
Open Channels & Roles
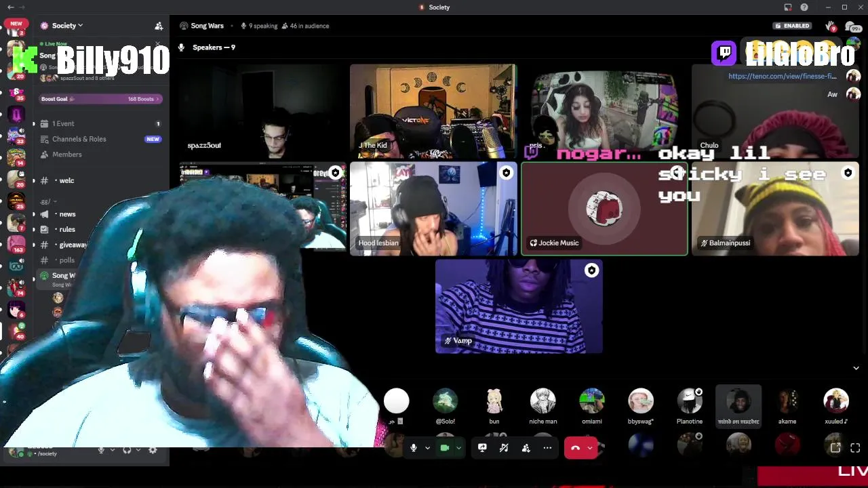100,139
